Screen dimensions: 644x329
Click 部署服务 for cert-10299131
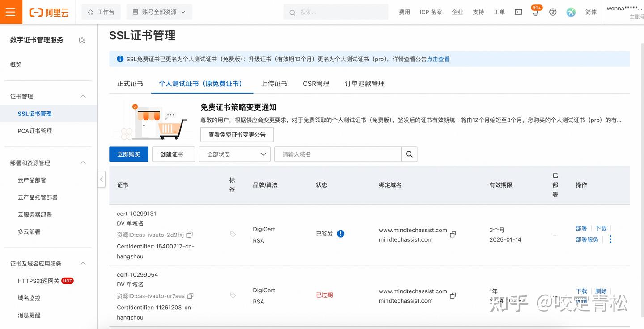[x=587, y=239]
